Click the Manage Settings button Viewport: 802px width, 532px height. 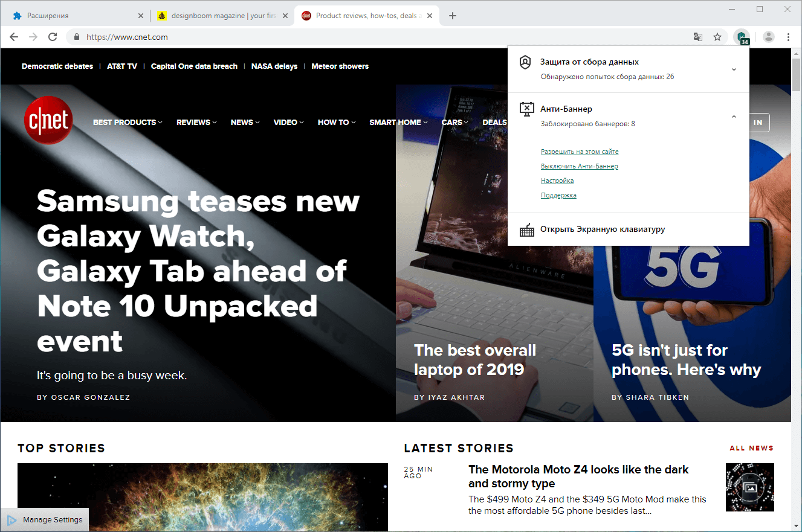point(45,520)
